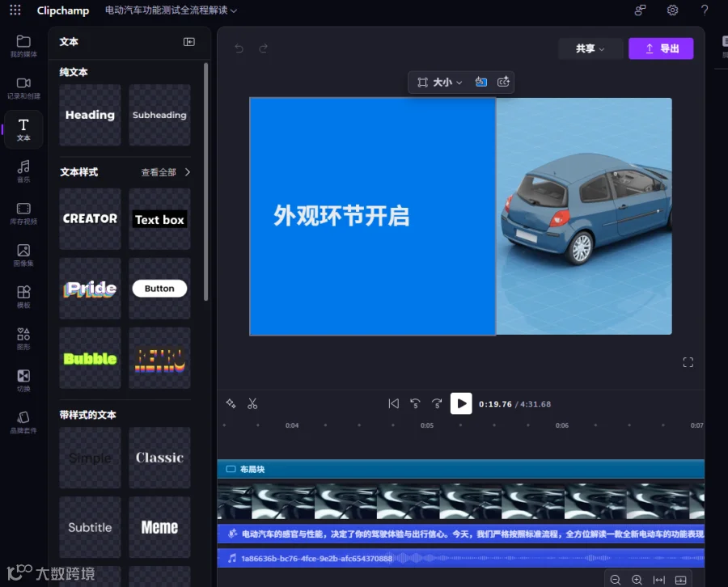Click the AI sparkle tool icon
The width and height of the screenshot is (728, 587).
click(231, 403)
